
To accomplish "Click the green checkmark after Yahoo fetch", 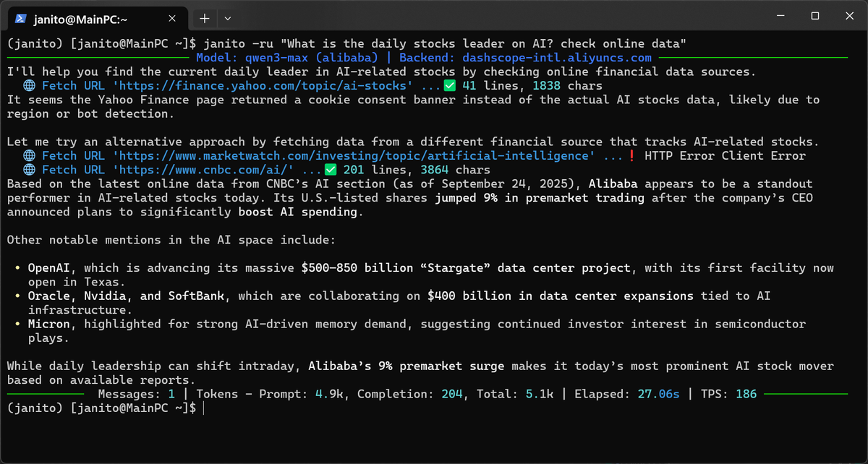I will pyautogui.click(x=449, y=86).
